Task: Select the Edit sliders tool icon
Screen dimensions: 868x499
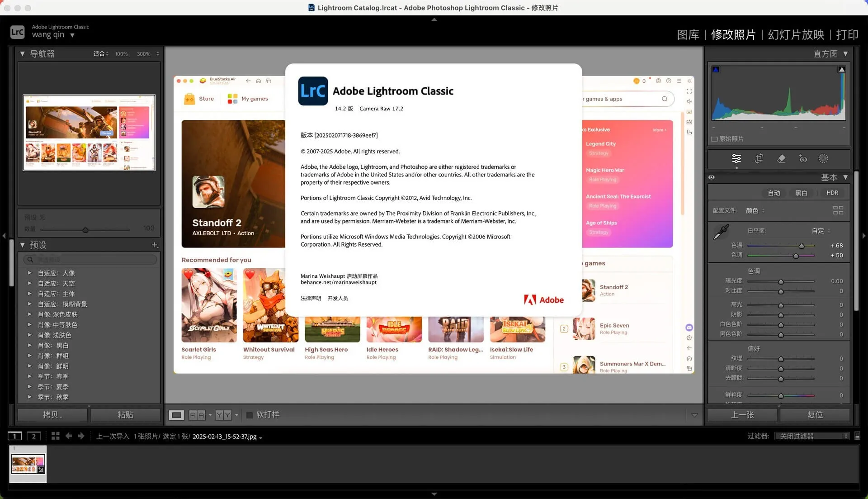Action: (x=736, y=159)
